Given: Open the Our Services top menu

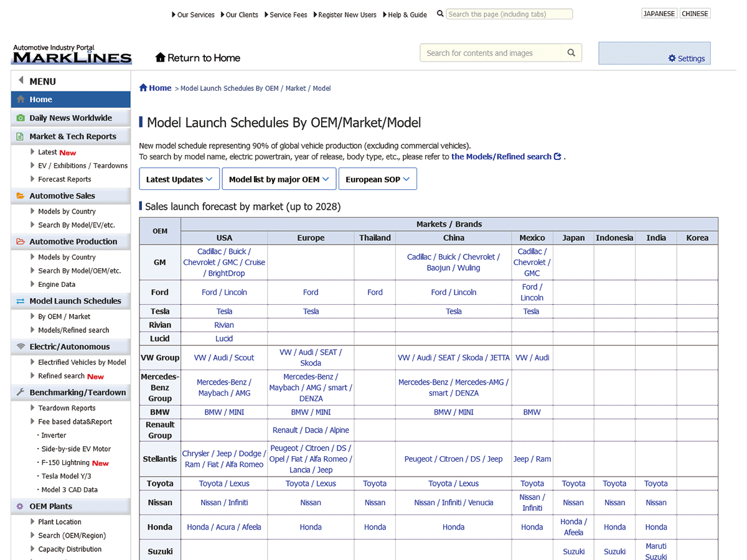Looking at the screenshot, I should click(193, 15).
